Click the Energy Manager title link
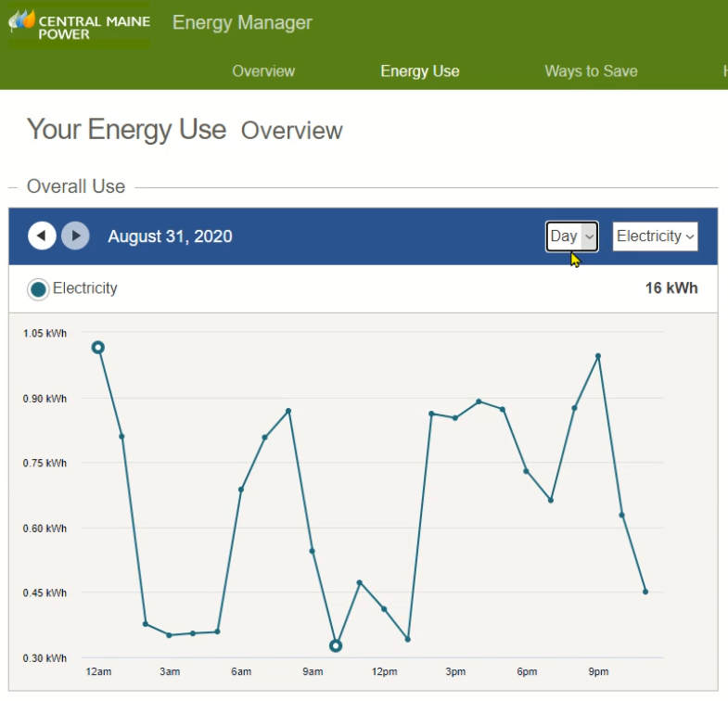This screenshot has height=701, width=728. point(242,23)
